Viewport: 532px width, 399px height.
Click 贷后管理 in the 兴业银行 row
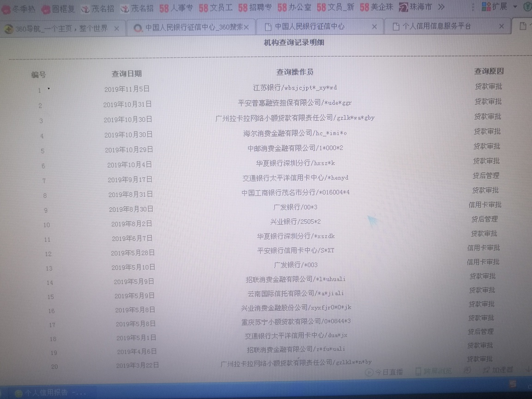pos(484,219)
